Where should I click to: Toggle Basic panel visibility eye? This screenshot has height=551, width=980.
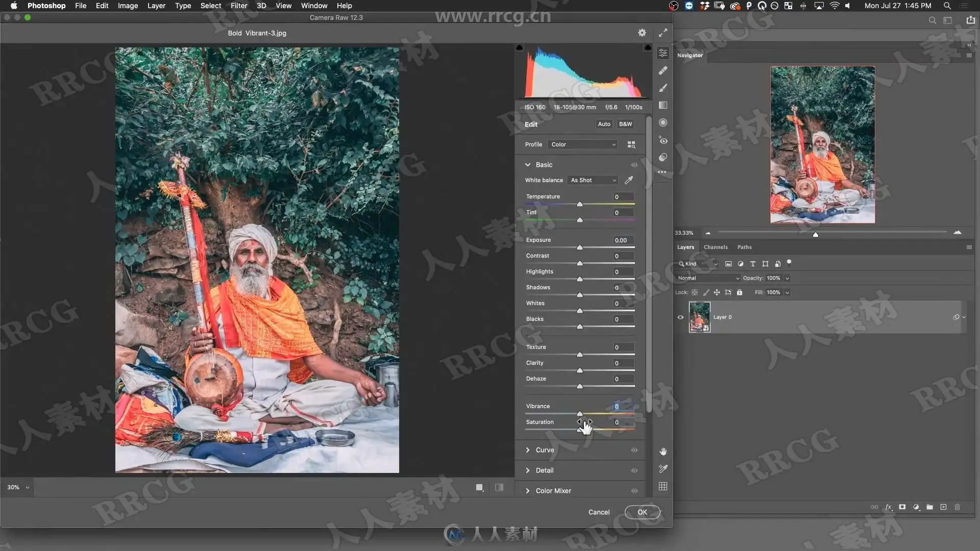[x=634, y=165]
